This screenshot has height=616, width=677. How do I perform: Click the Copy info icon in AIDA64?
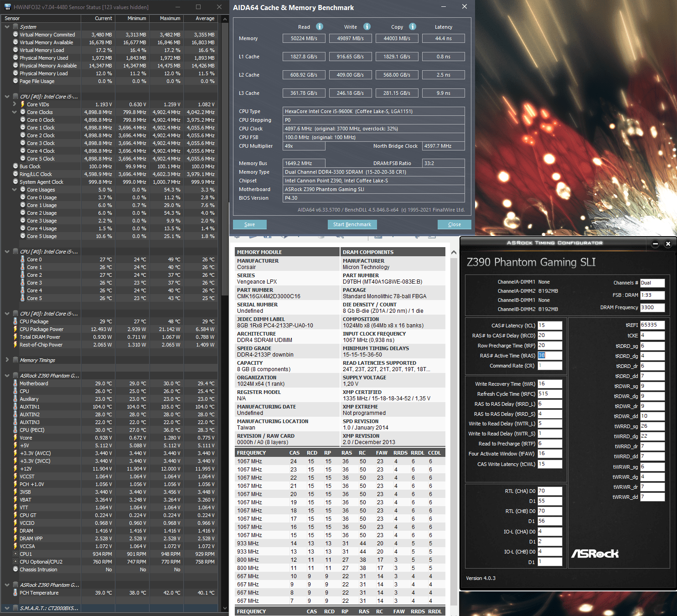(413, 26)
